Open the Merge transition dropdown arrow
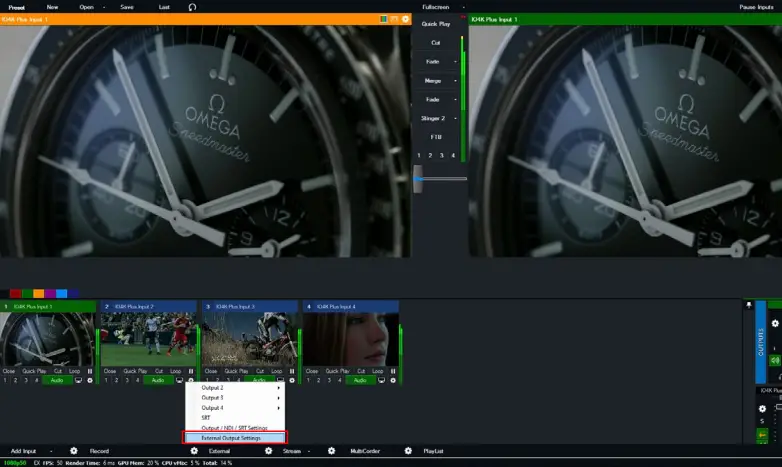Screen dimensions: 782x467 tap(455, 80)
